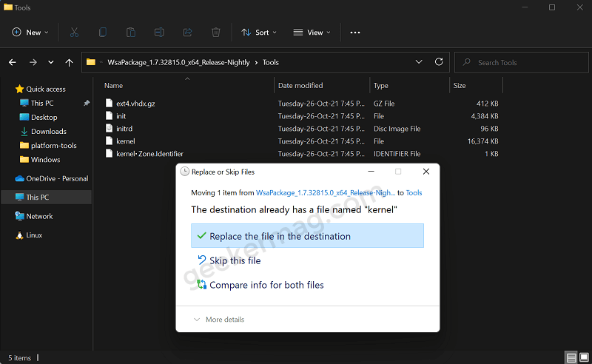Click the pin icon beside This PC
Image resolution: width=592 pixels, height=364 pixels.
87,103
